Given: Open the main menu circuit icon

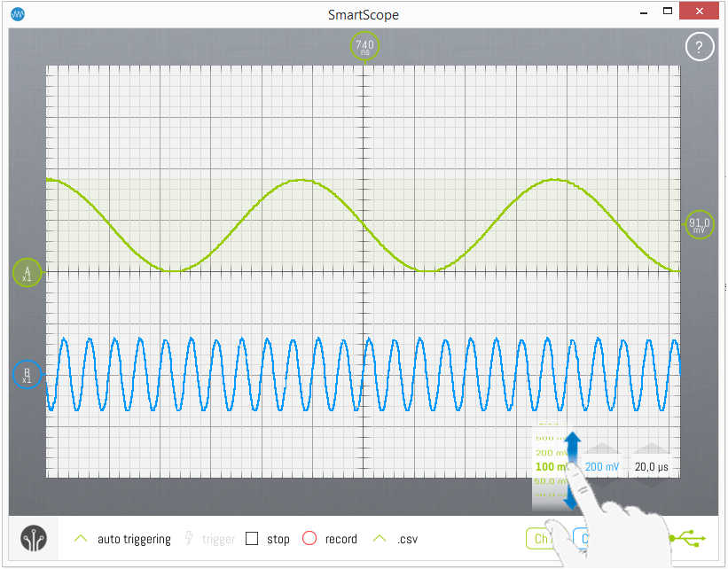Looking at the screenshot, I should click(x=34, y=538).
